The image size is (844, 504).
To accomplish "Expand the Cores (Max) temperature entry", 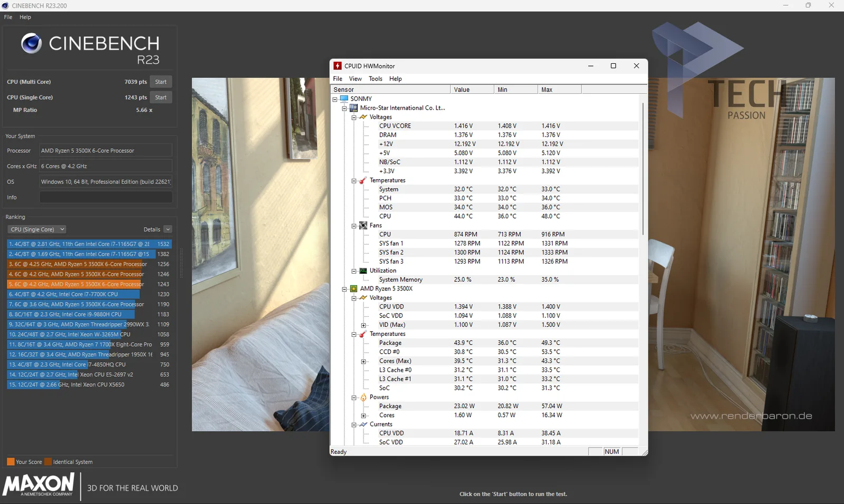I will tap(363, 362).
